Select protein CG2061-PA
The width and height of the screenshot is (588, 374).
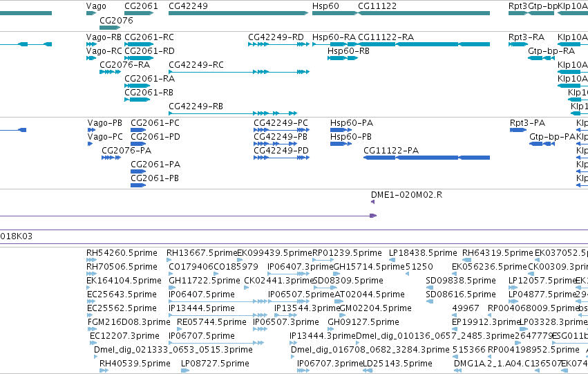click(x=155, y=165)
